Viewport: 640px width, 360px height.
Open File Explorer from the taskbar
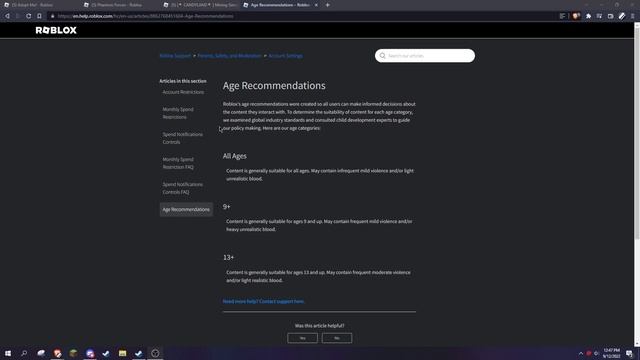pyautogui.click(x=122, y=353)
